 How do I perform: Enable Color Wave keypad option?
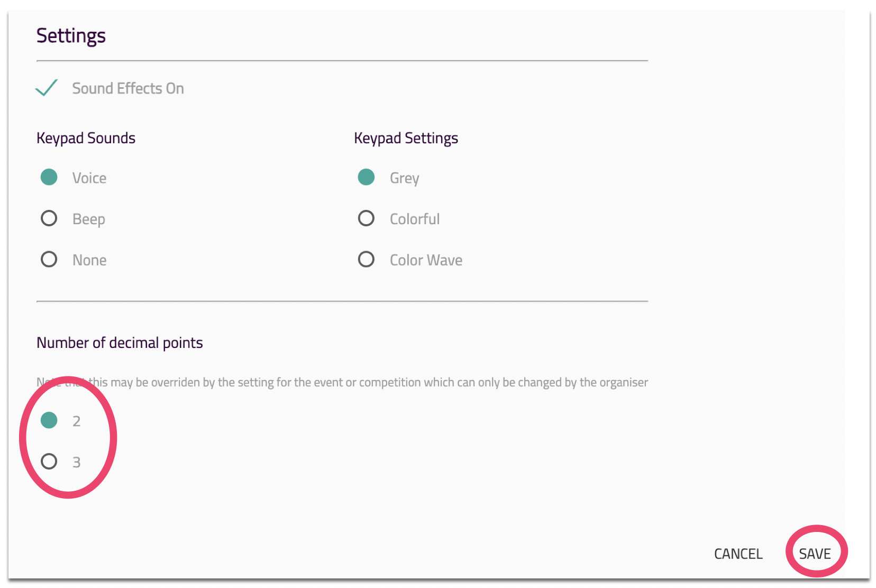tap(366, 260)
